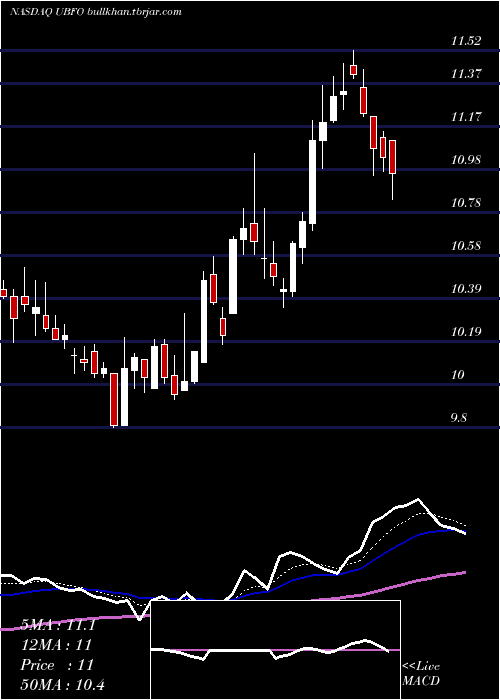
Task: Click the 10.39 price axis label
Action: pos(466,288)
